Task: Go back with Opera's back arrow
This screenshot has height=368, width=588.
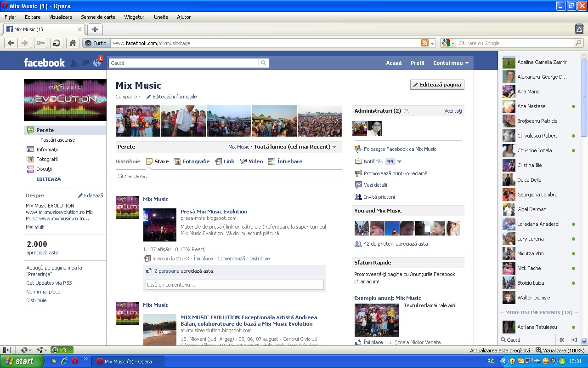Action: click(x=11, y=43)
